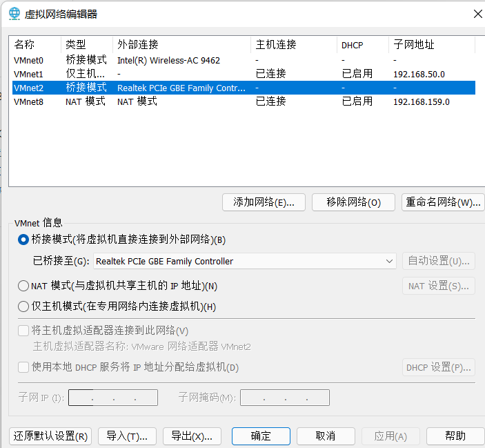This screenshot has width=485, height=448.
Task: Select the VMnet2 row
Action: pos(244,88)
